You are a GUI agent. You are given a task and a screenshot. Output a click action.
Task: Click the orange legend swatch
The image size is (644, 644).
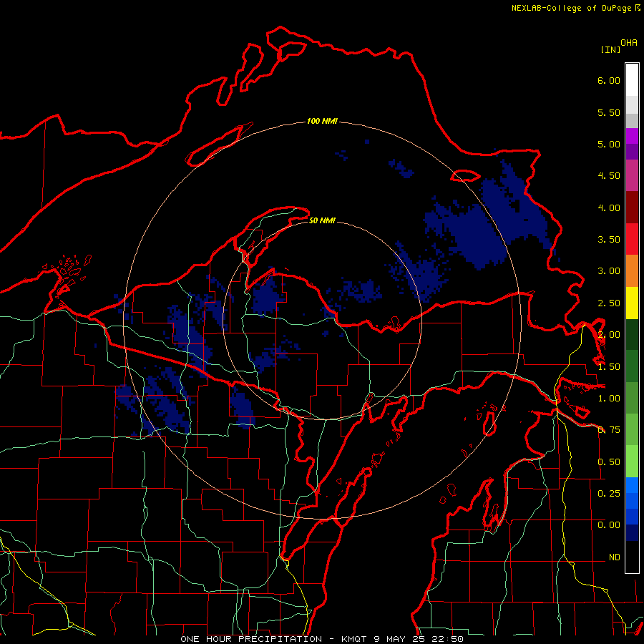point(632,271)
